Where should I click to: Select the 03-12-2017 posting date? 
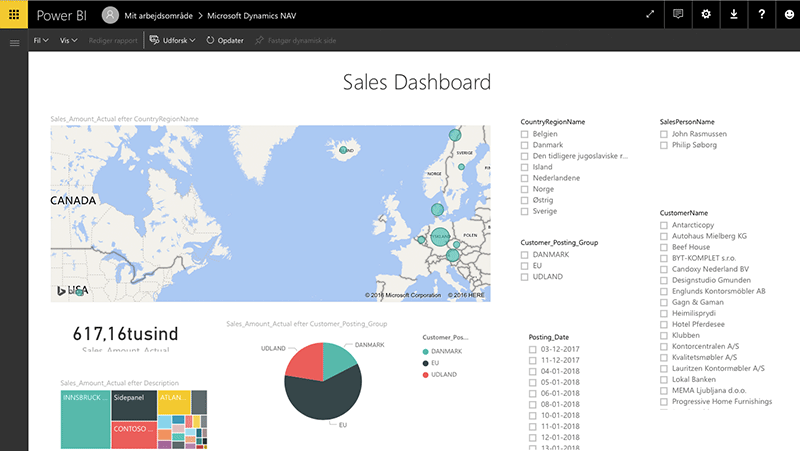[533, 349]
